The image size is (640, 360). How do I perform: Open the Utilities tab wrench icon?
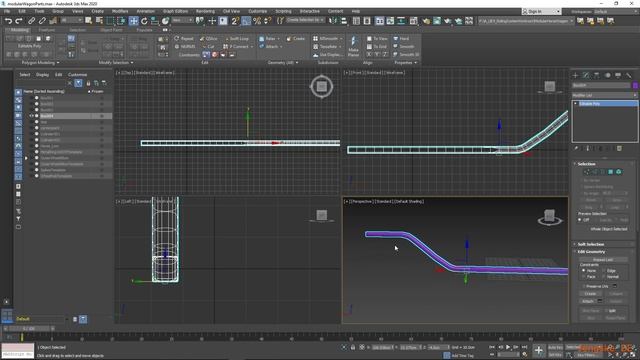point(629,75)
